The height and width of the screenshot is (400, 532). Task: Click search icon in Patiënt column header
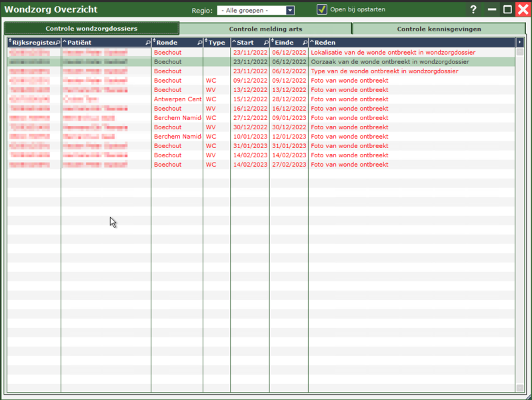tap(147, 43)
